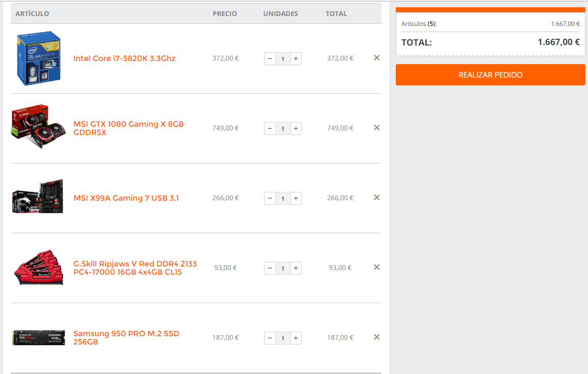Increase quantity of MSI X99A Gaming 7

pos(296,198)
